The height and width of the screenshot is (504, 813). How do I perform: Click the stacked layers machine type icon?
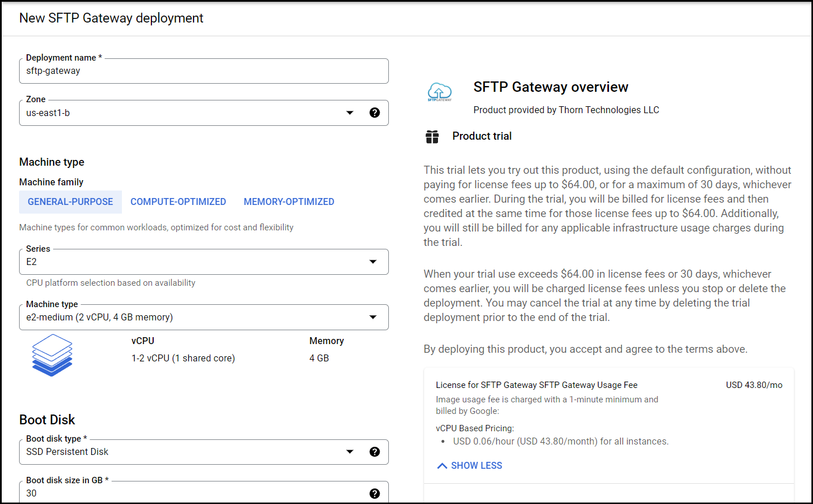click(52, 355)
